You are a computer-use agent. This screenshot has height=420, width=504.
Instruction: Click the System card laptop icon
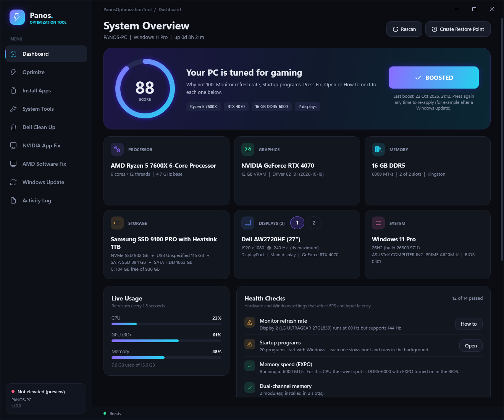click(x=378, y=223)
